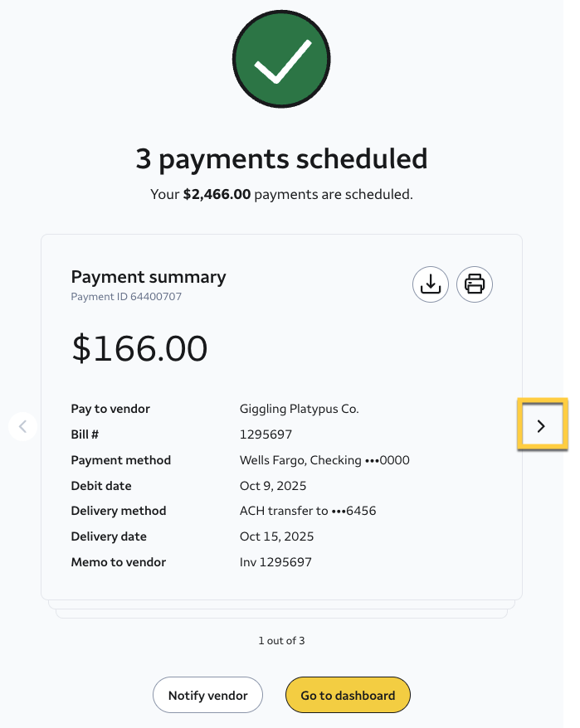Download the payment summary
This screenshot has height=728, width=580.
pos(431,284)
